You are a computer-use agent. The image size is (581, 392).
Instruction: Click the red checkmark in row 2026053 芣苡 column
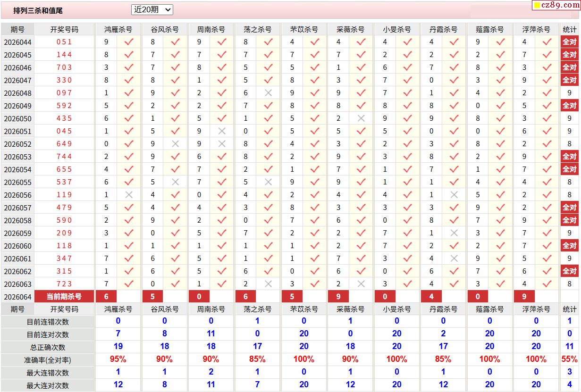point(315,157)
